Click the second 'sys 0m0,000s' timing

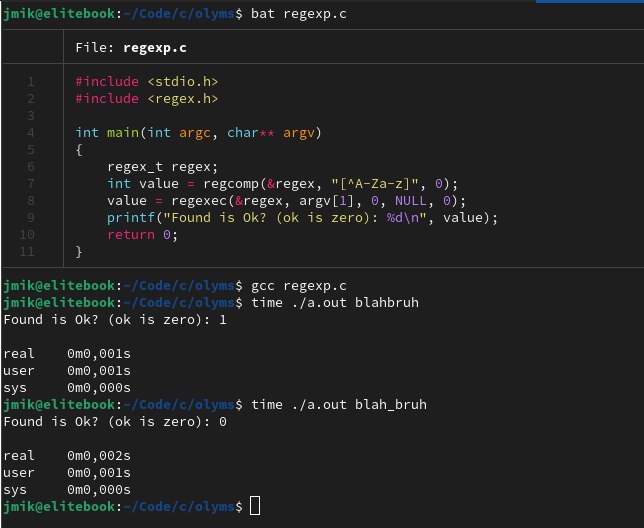[x=67, y=490]
